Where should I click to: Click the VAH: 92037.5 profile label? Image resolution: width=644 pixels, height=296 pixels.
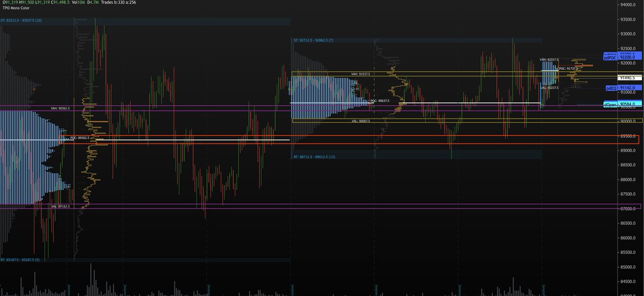(550, 60)
